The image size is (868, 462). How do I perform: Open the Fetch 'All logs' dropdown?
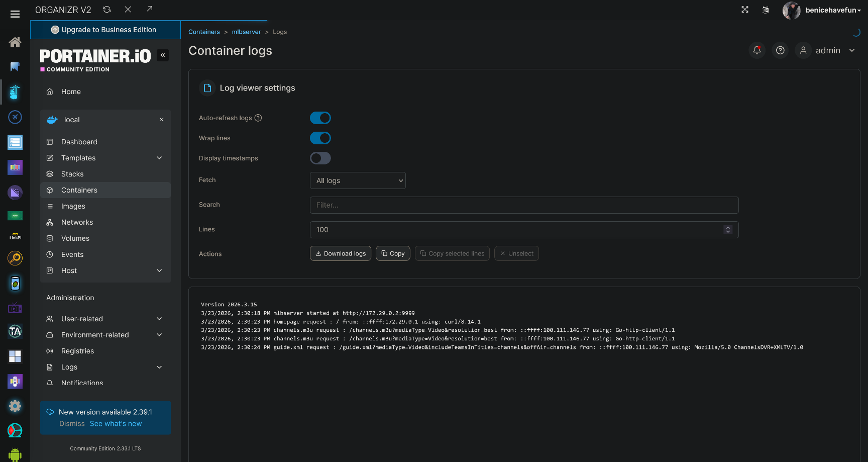tap(358, 180)
